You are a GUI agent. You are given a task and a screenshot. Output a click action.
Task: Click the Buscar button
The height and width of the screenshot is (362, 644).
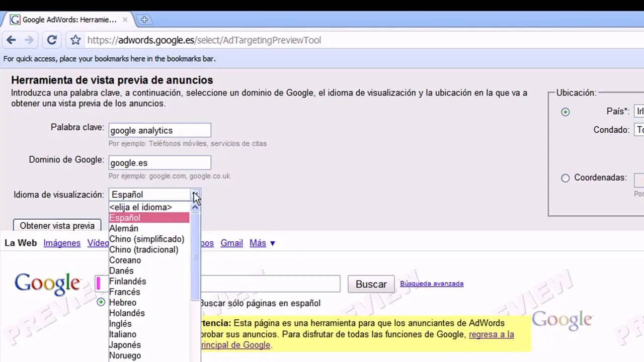pos(371,284)
